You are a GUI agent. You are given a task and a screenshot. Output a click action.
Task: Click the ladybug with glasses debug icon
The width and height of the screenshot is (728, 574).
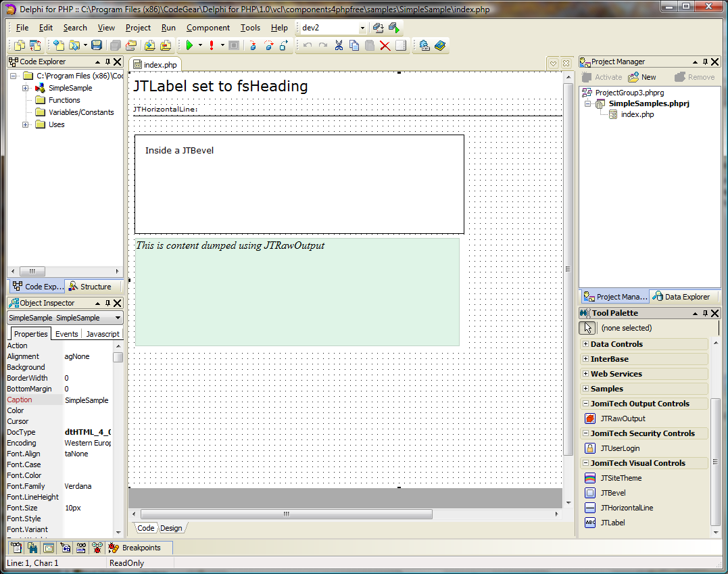tap(97, 548)
